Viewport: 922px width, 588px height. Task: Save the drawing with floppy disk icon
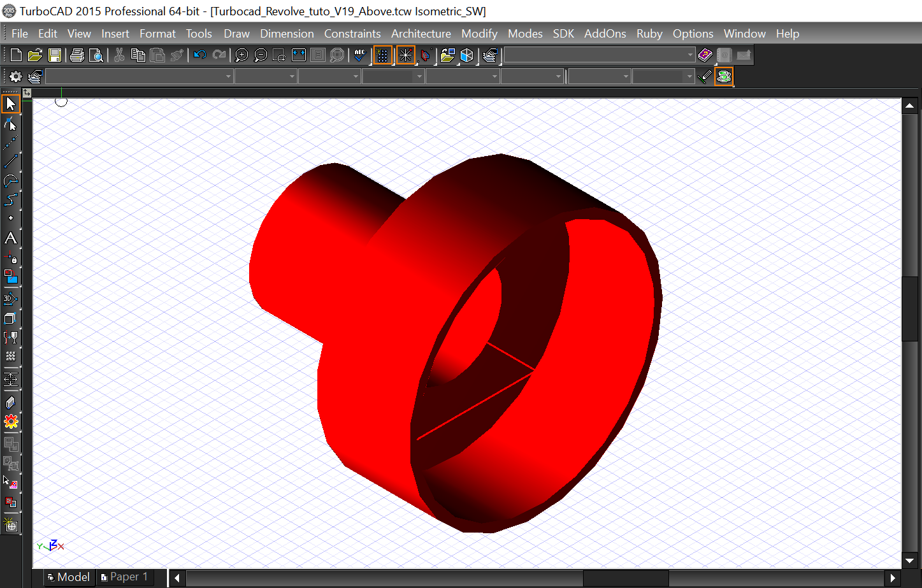pyautogui.click(x=55, y=55)
